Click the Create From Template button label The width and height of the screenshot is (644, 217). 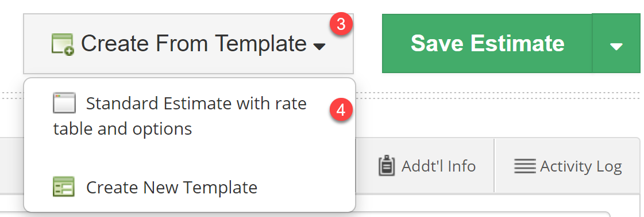click(194, 43)
